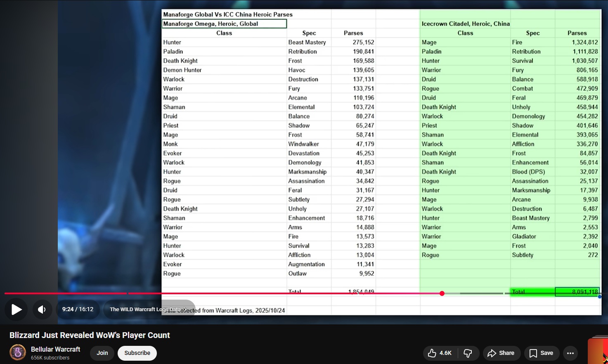Image resolution: width=608 pixels, height=364 pixels.
Task: Click the 47,179 parses value
Action: (x=365, y=144)
